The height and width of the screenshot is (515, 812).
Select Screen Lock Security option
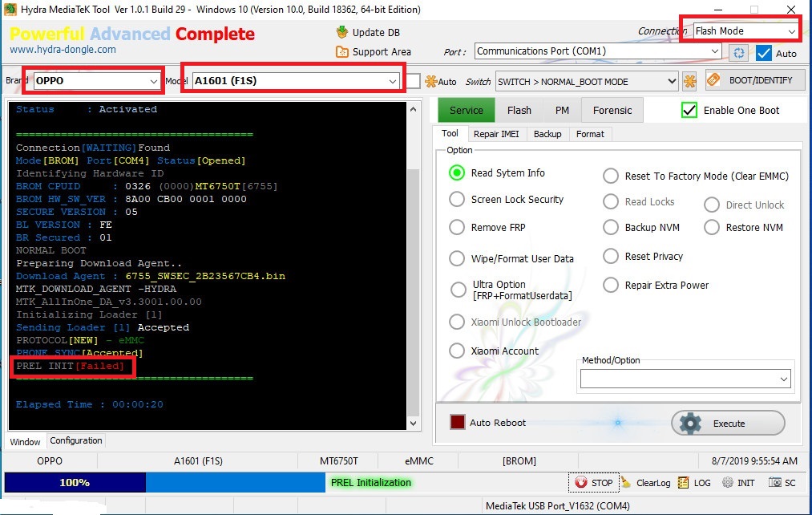(x=457, y=199)
